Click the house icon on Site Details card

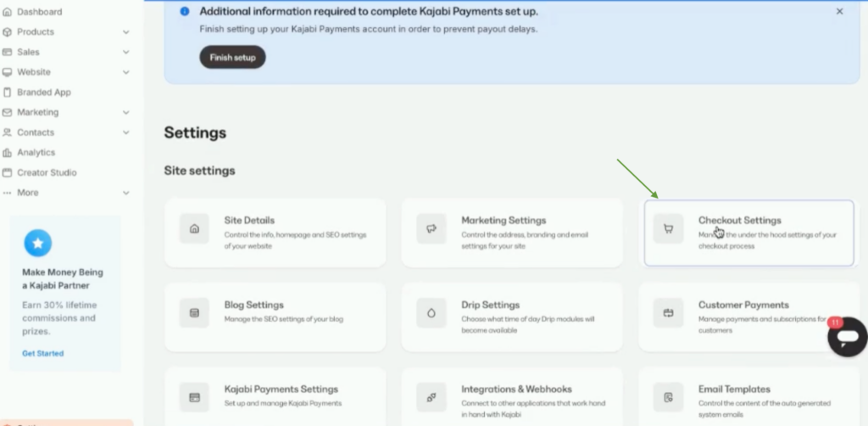point(194,228)
